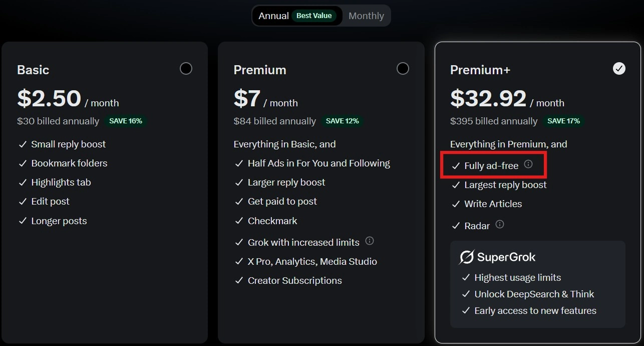The height and width of the screenshot is (346, 644).
Task: Click inside the SuperGrok features panel
Action: 537,283
